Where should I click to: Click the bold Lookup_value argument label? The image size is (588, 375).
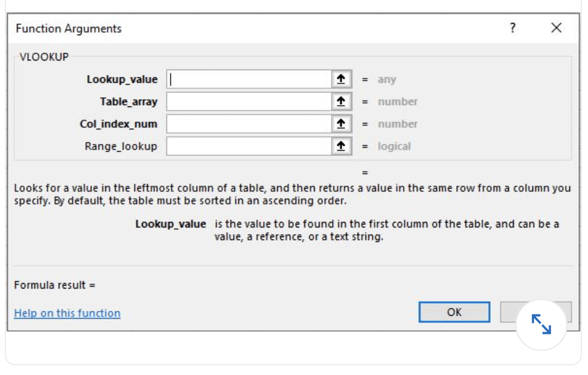pyautogui.click(x=122, y=79)
